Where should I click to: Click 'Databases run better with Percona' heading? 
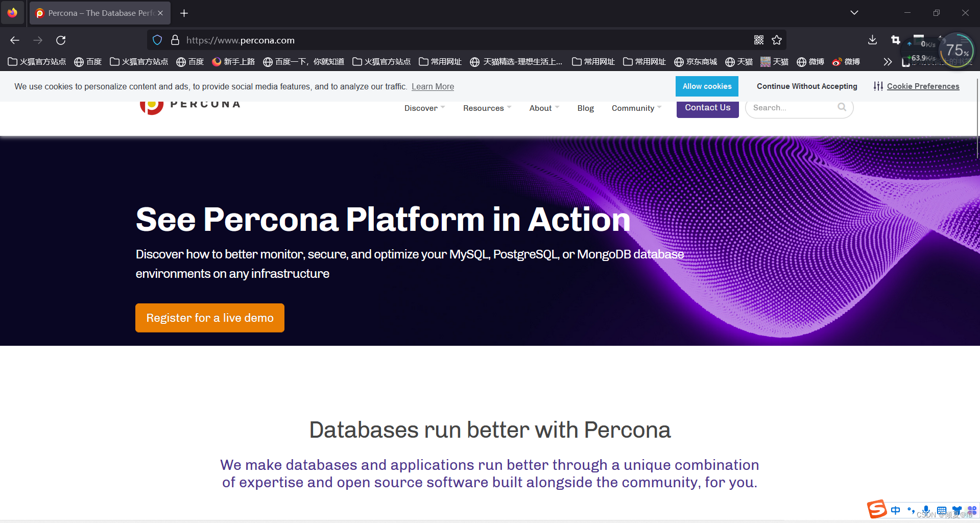tap(490, 430)
